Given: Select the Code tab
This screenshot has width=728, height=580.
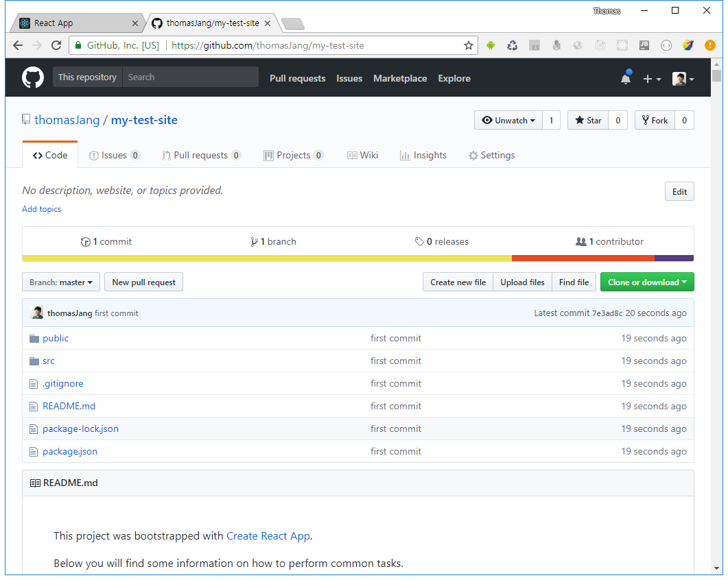Looking at the screenshot, I should 50,156.
